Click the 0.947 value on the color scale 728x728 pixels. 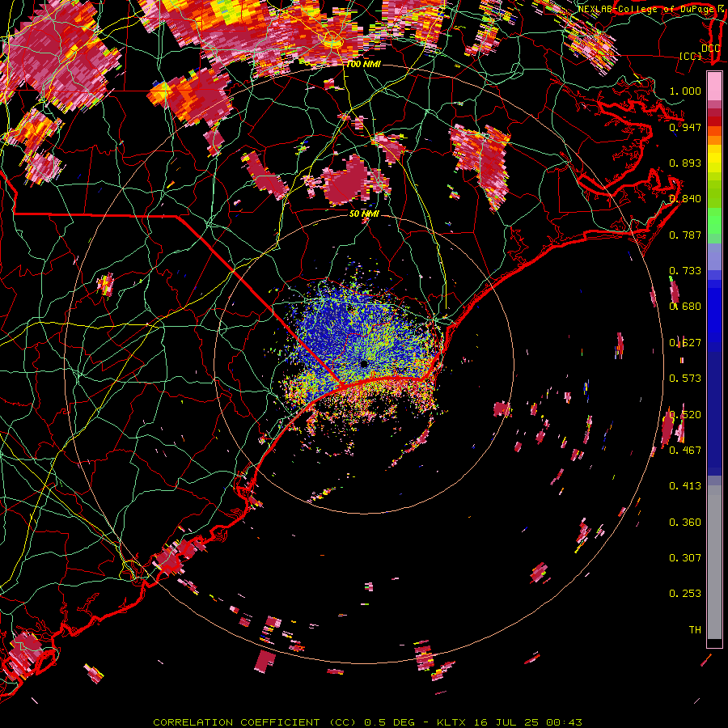[685, 127]
